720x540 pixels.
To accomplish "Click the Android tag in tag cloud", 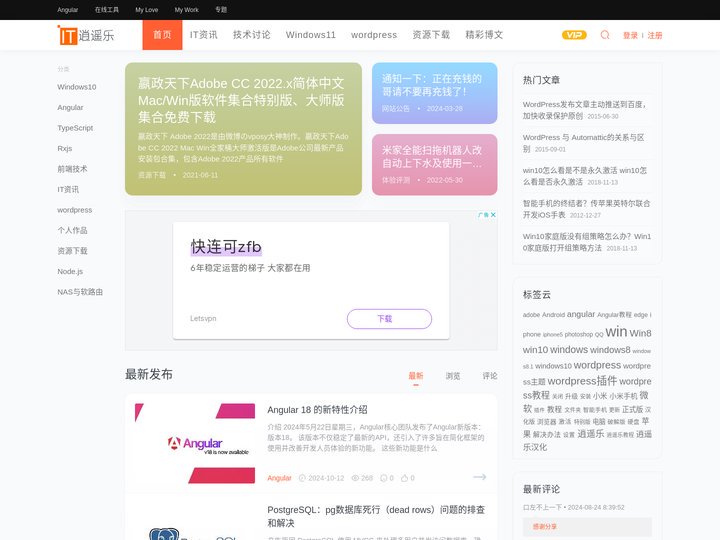I will 553,315.
